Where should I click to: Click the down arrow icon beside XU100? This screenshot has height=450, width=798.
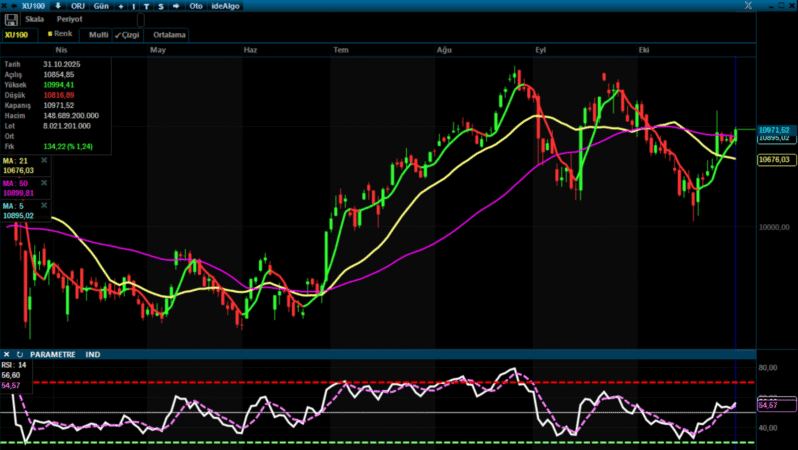point(57,6)
